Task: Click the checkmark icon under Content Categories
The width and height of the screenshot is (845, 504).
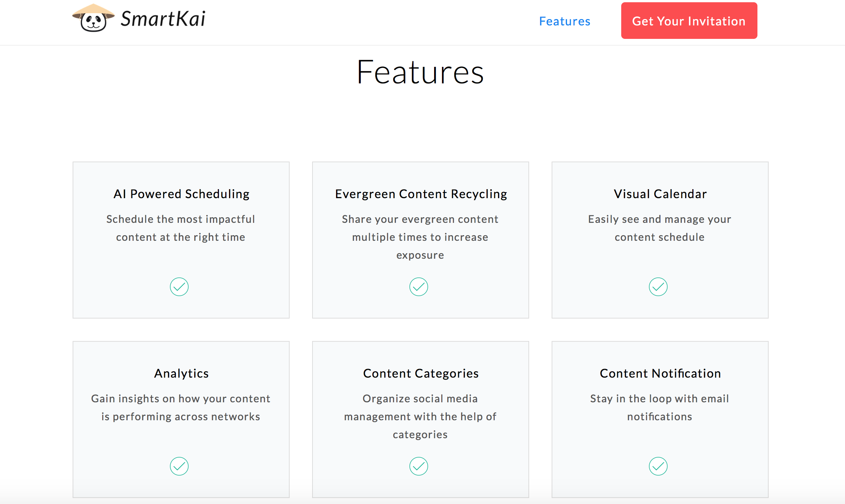Action: coord(419,466)
